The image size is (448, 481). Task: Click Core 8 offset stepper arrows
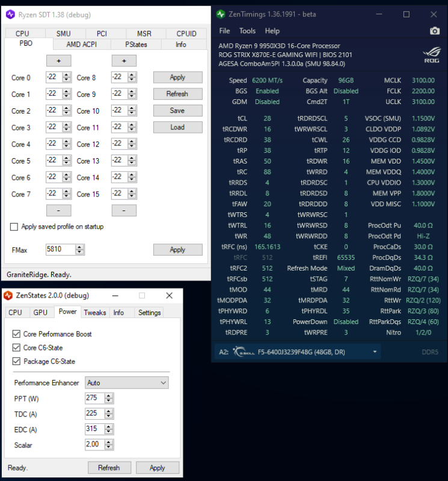(132, 77)
